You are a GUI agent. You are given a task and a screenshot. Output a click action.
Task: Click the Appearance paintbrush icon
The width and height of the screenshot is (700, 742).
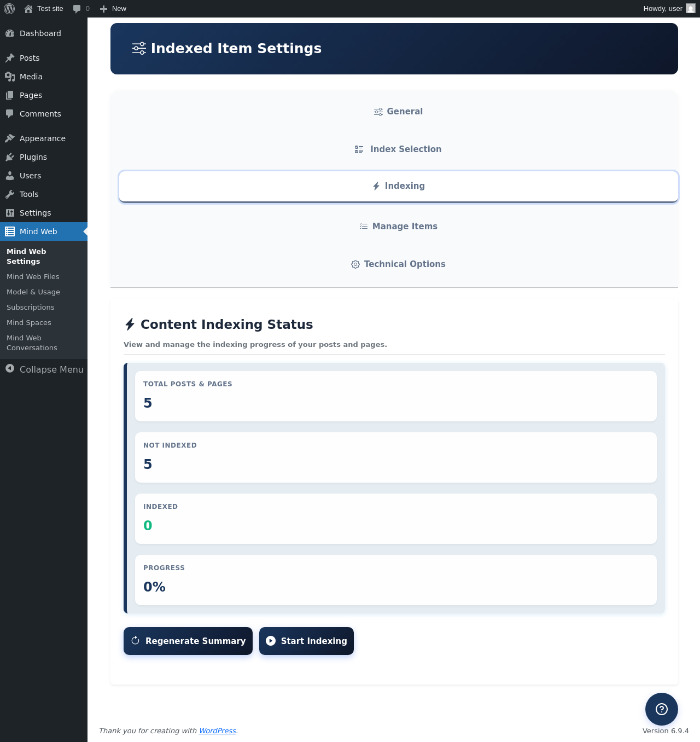[10, 138]
